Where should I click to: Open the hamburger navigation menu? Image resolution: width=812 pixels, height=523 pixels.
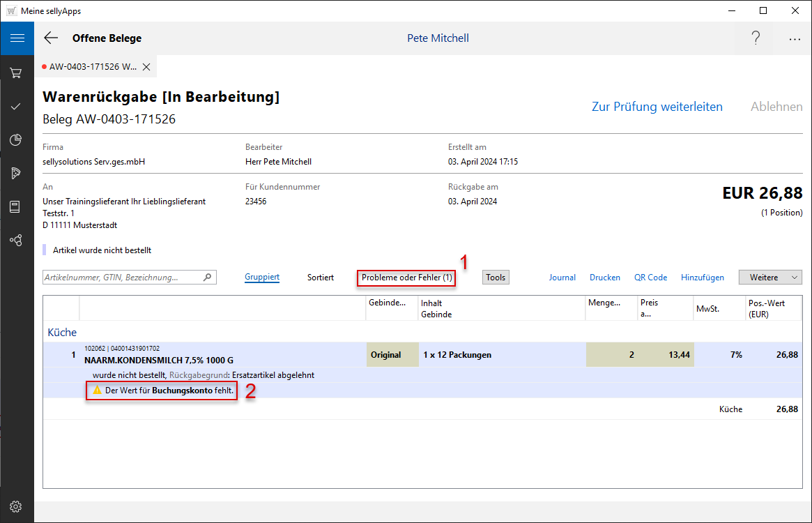tap(17, 38)
